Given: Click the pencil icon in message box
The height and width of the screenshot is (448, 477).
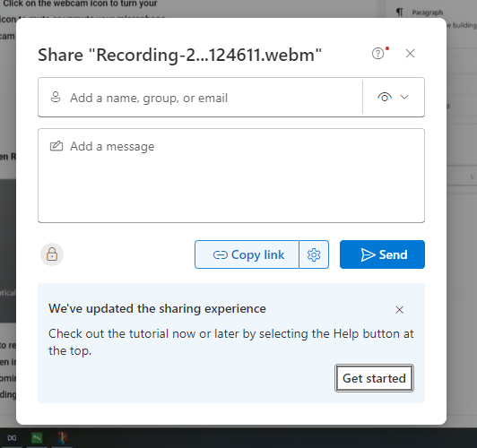Looking at the screenshot, I should [x=56, y=146].
